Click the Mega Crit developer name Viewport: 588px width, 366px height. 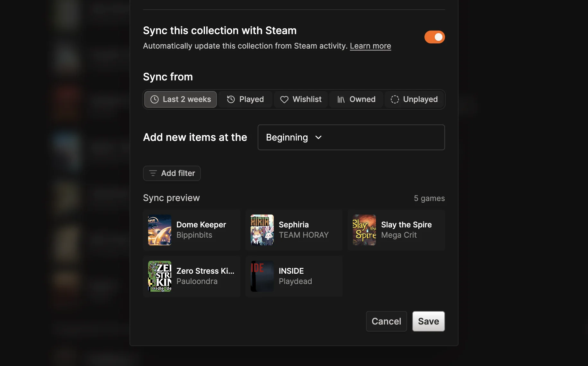click(x=399, y=235)
